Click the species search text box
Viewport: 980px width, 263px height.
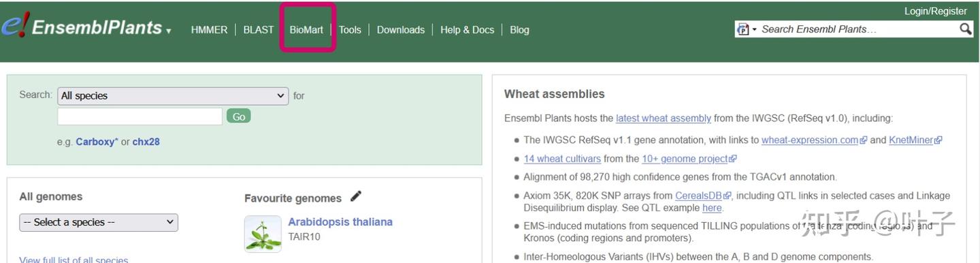pos(140,117)
